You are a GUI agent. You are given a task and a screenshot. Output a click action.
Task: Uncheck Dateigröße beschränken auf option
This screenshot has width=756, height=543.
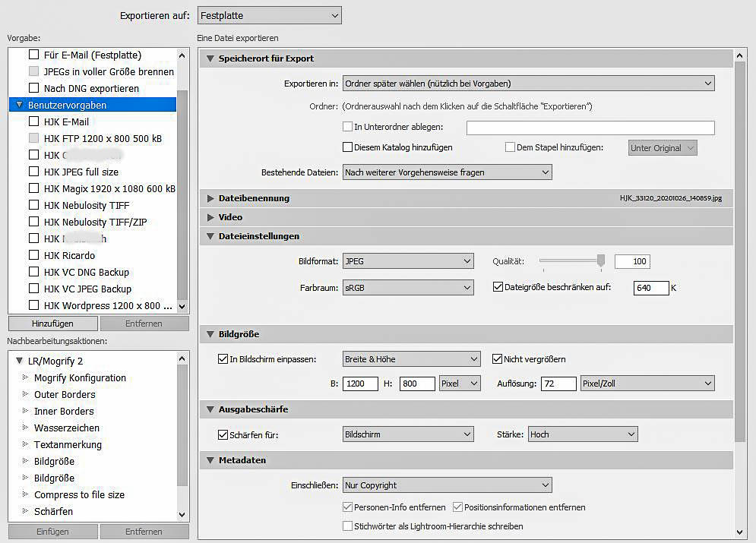[x=498, y=288]
